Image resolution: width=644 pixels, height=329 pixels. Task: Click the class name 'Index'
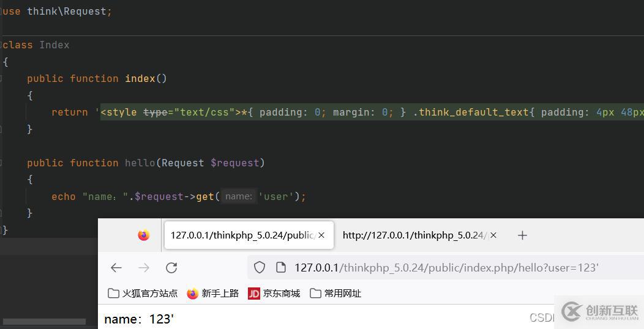pyautogui.click(x=54, y=45)
